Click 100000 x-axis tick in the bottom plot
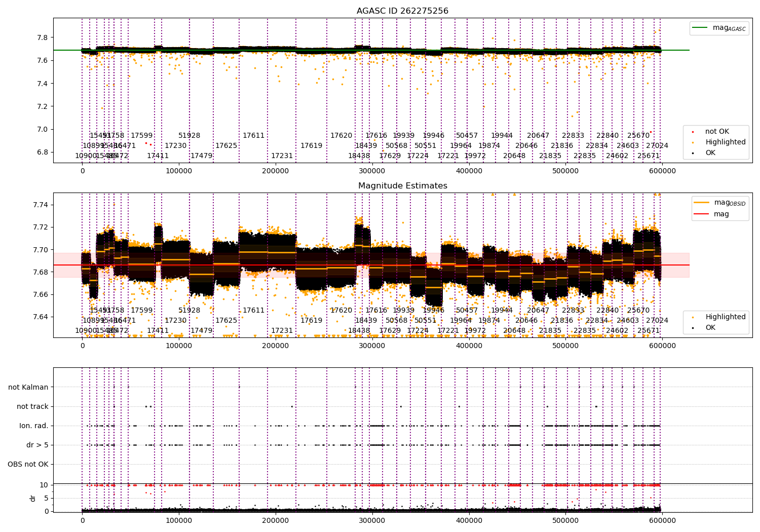 [x=179, y=521]
